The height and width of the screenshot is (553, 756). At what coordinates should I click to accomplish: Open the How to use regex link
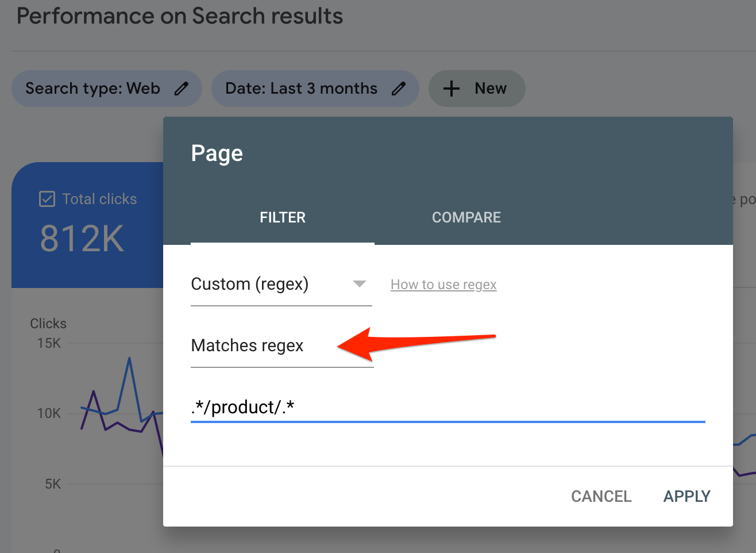[443, 285]
